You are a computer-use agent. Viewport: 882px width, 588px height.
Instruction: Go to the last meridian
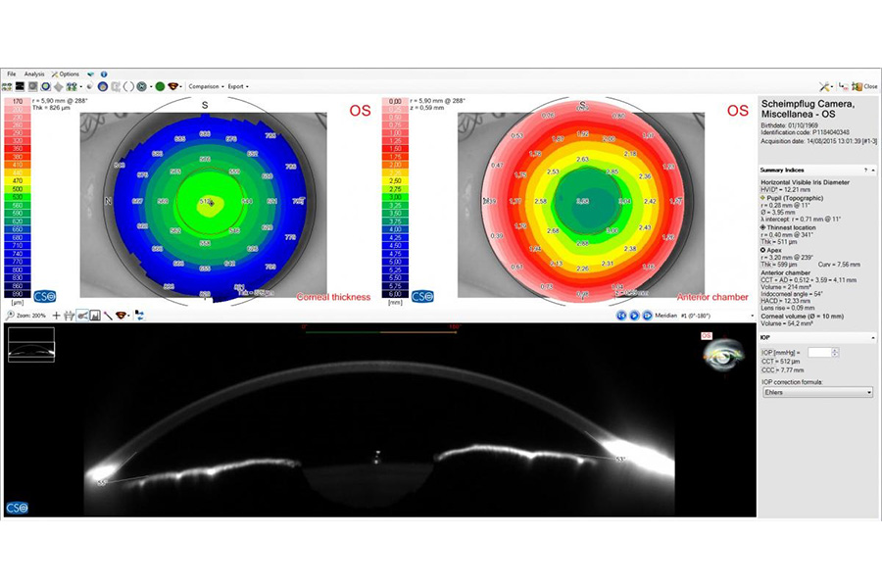[647, 316]
